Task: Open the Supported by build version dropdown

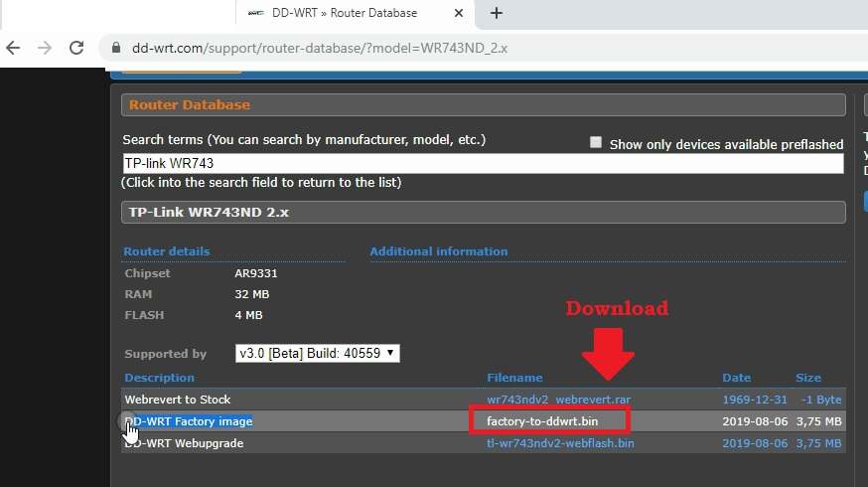Action: click(318, 354)
